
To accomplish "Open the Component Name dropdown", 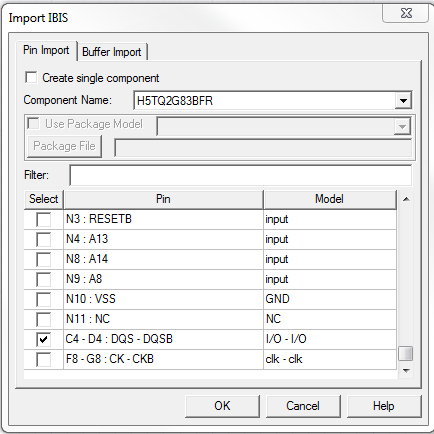I will click(x=403, y=101).
